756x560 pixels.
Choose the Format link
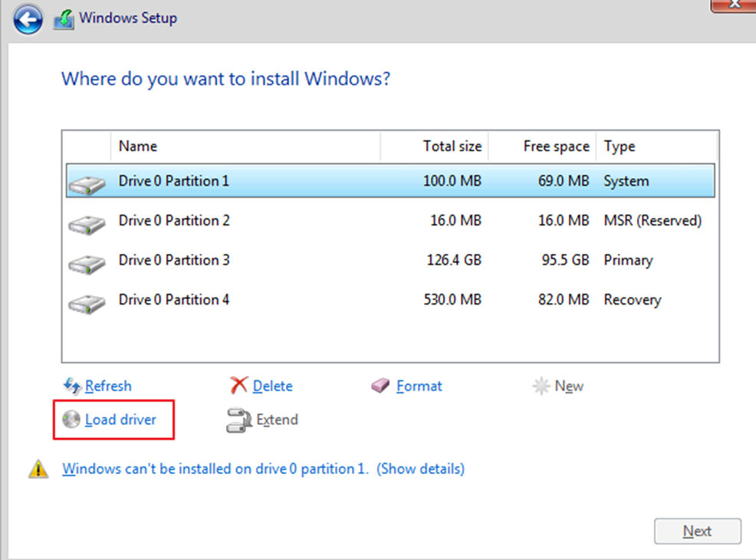[419, 386]
